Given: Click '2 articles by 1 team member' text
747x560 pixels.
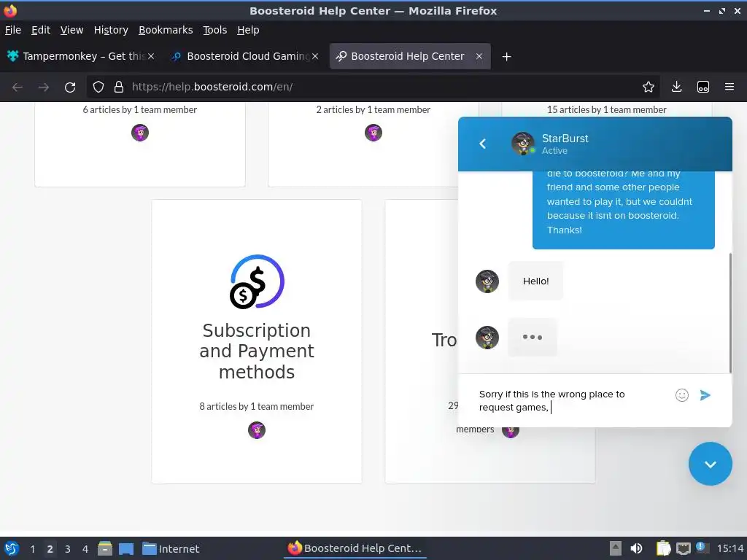Looking at the screenshot, I should point(373,109).
